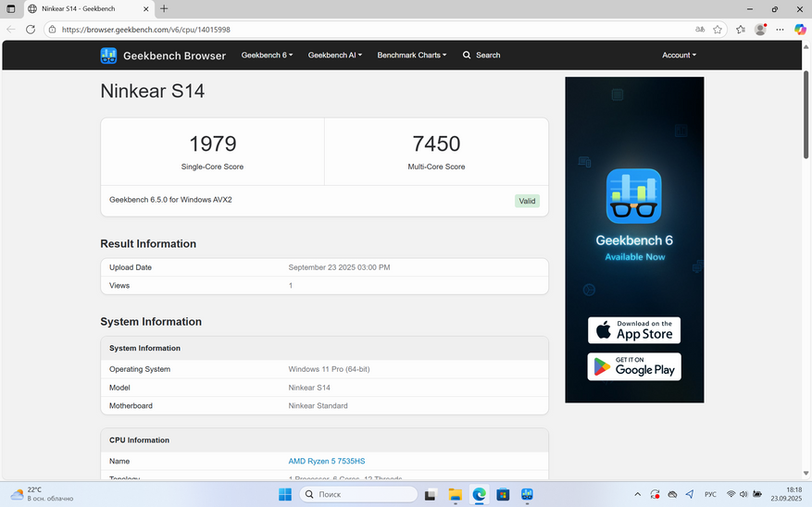Close the Ninkear S14 tab
812x507 pixels.
point(146,9)
